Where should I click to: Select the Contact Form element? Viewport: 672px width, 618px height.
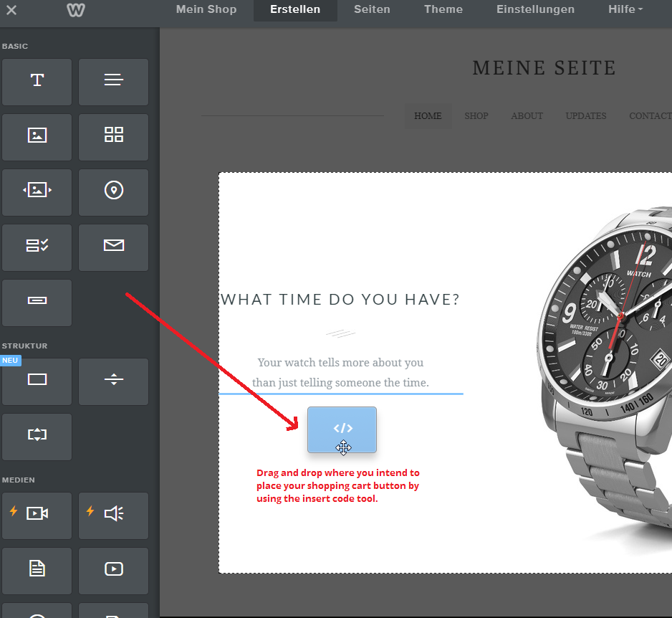coord(37,247)
